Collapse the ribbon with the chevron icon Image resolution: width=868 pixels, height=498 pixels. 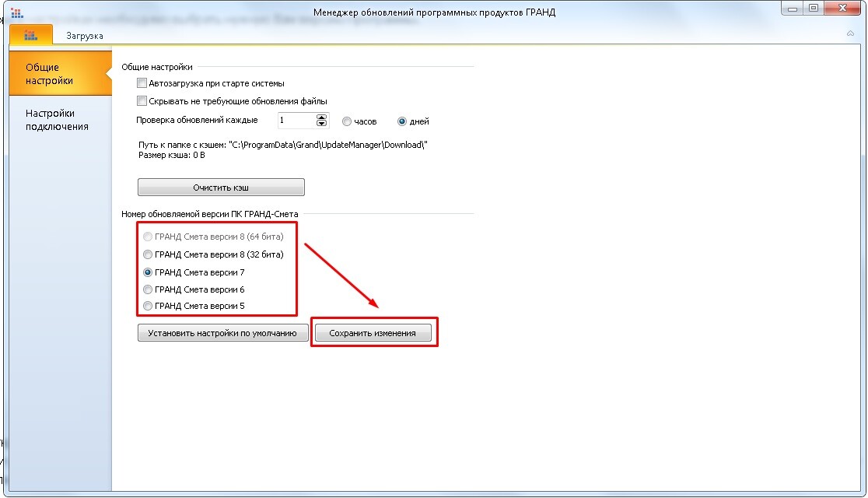click(x=850, y=33)
